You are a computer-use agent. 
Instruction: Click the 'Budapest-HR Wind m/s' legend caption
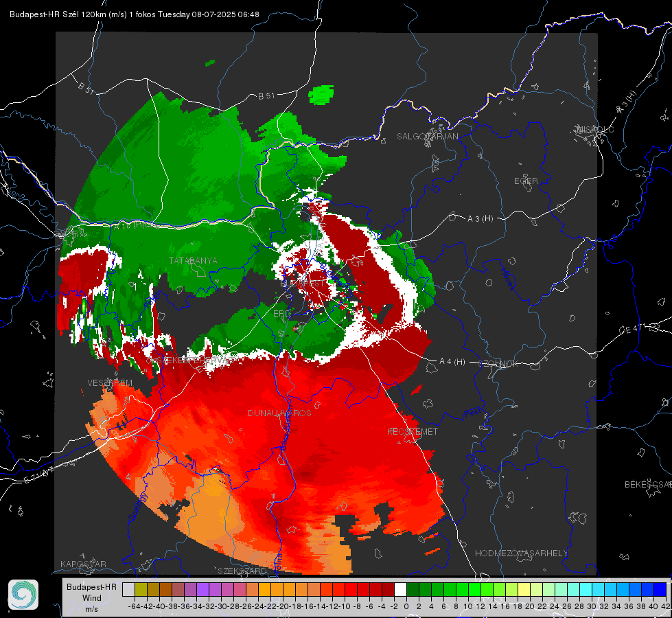[91, 597]
